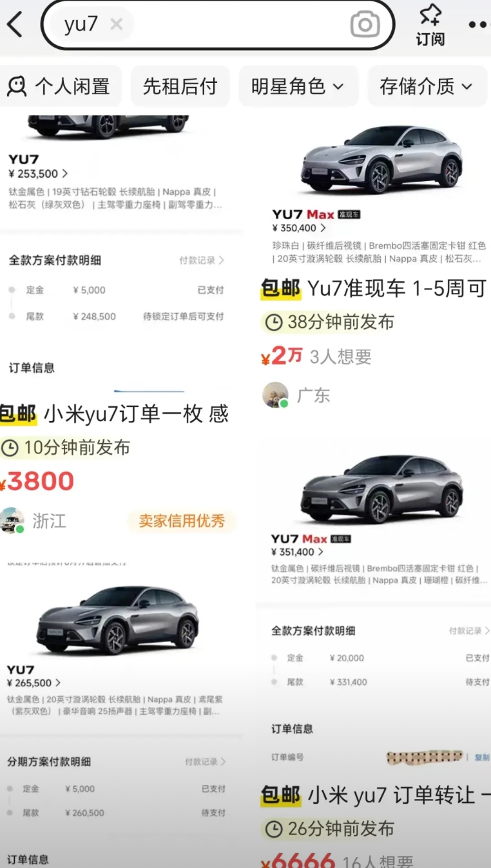491x868 pixels.
Task: Expand the 明星角色 dropdown
Action: tap(298, 86)
